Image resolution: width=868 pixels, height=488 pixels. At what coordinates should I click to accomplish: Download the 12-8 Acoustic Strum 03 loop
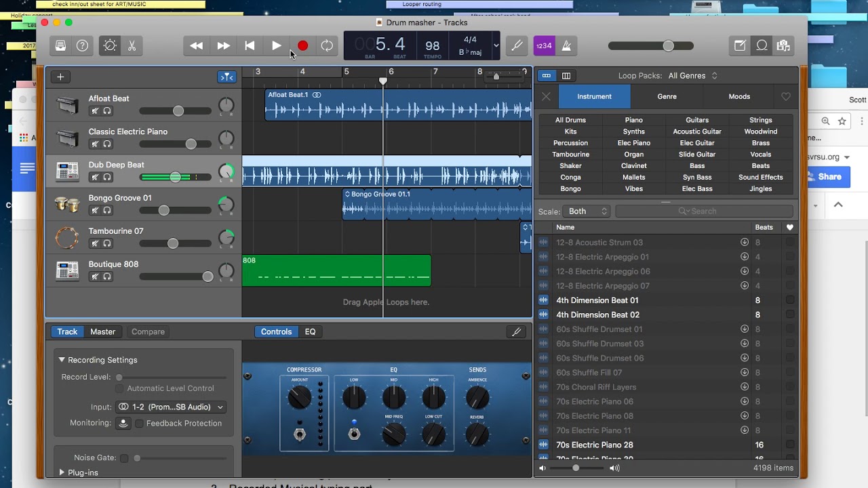click(745, 242)
